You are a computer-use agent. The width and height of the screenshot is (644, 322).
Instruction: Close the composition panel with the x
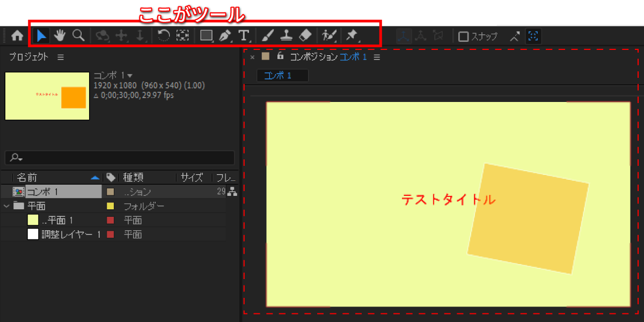point(252,57)
